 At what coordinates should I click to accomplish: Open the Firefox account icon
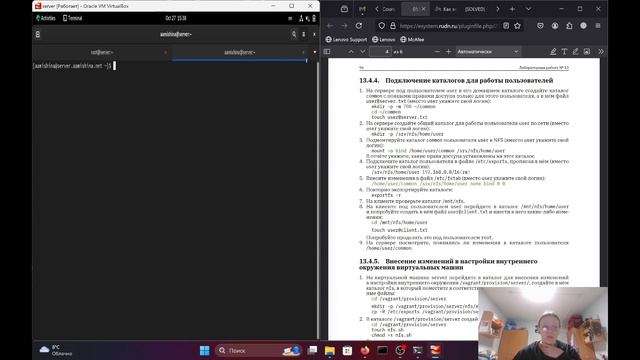555,26
